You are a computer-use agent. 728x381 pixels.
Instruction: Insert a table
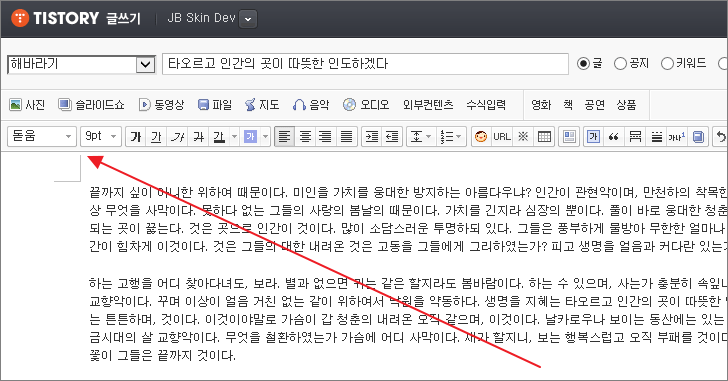(x=544, y=137)
